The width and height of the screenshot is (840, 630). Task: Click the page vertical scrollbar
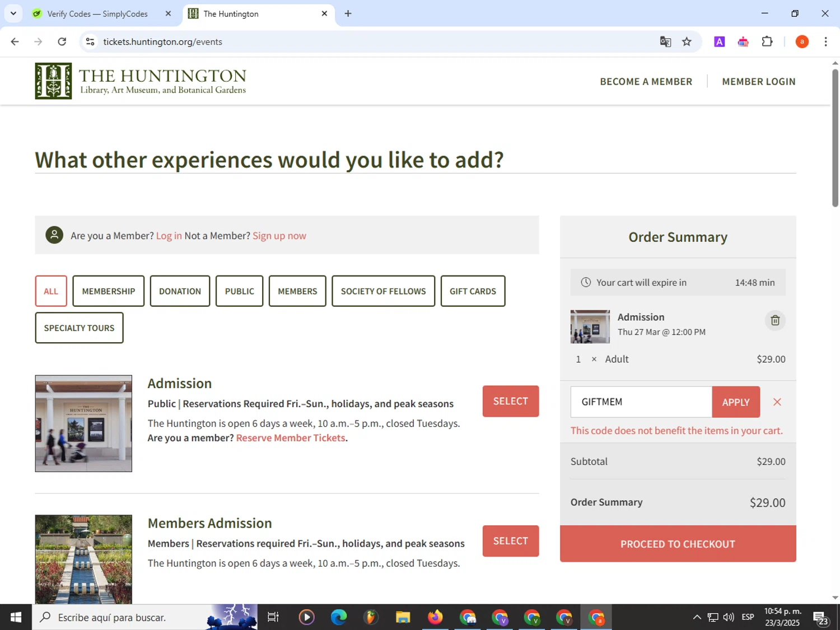(835, 137)
